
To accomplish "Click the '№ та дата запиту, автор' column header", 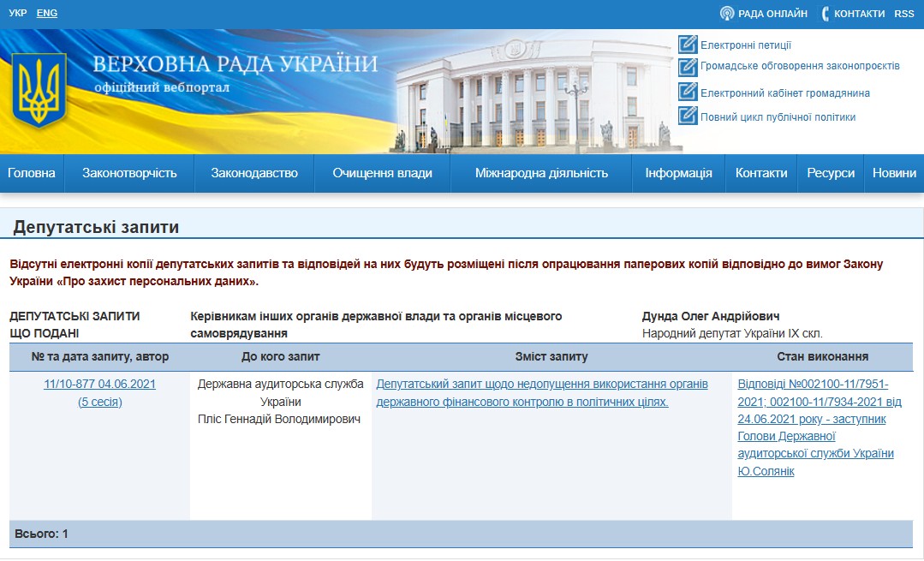I will (99, 356).
